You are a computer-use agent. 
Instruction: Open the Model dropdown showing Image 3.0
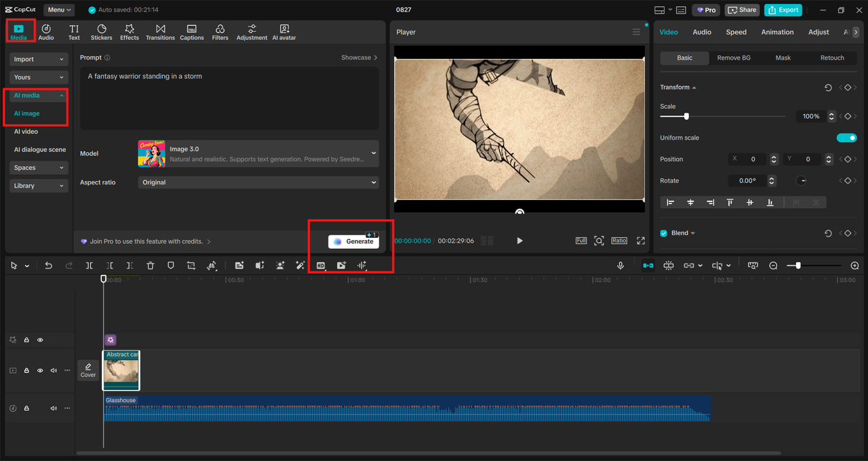pyautogui.click(x=258, y=154)
